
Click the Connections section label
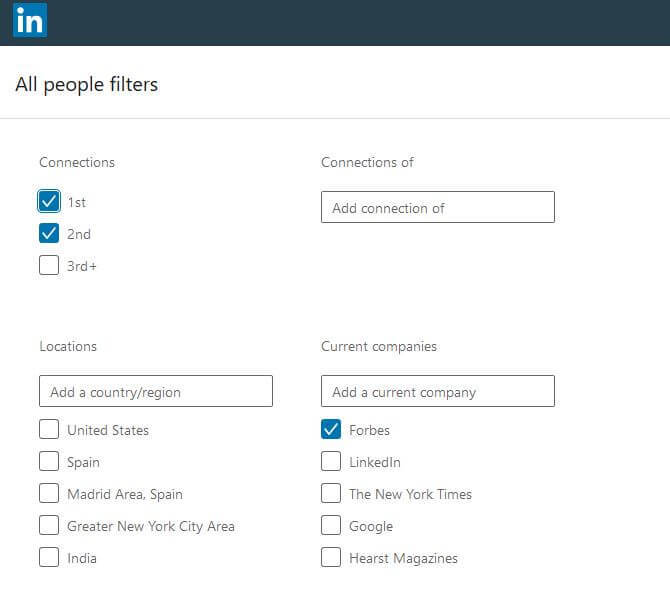(77, 162)
